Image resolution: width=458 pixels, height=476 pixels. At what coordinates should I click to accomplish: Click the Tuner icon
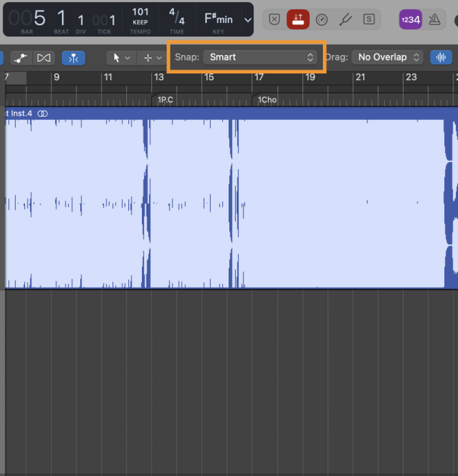tap(345, 19)
